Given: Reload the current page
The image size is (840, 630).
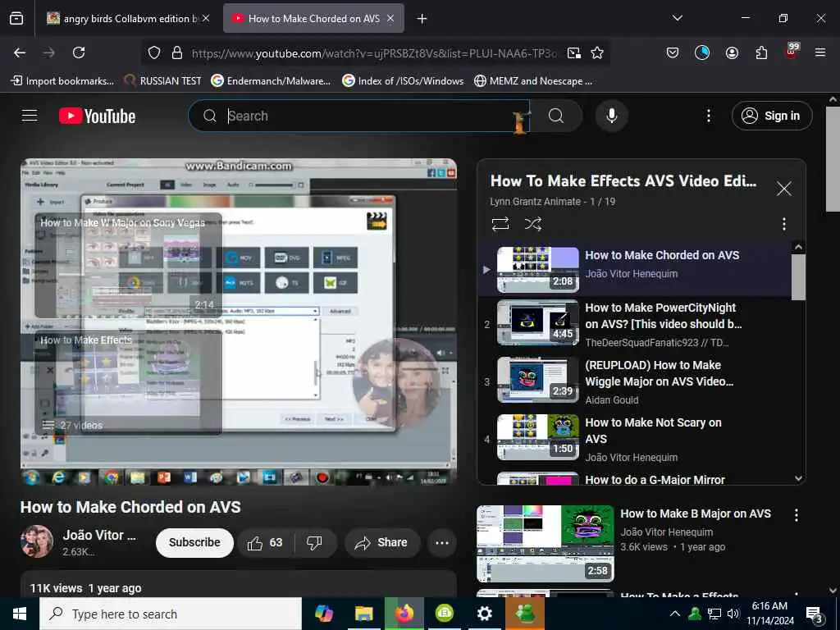Looking at the screenshot, I should point(79,52).
